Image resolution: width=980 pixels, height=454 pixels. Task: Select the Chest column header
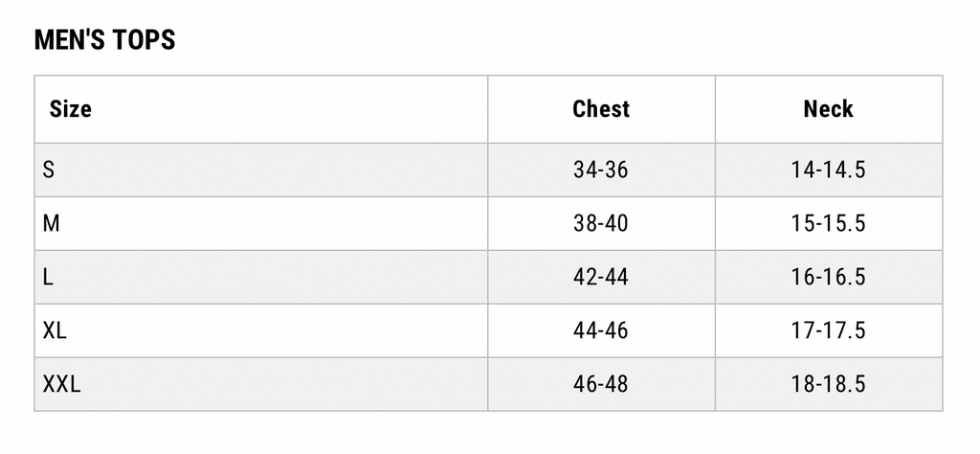[601, 109]
